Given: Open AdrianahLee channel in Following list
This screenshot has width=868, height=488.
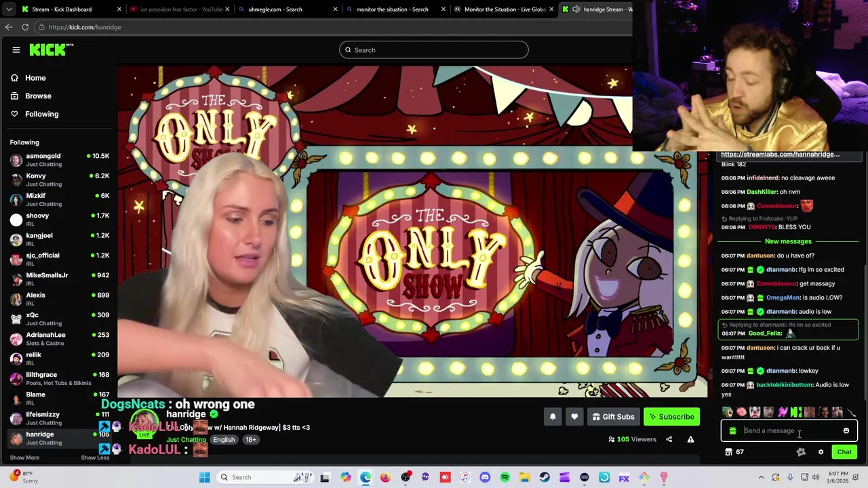Looking at the screenshot, I should point(60,339).
